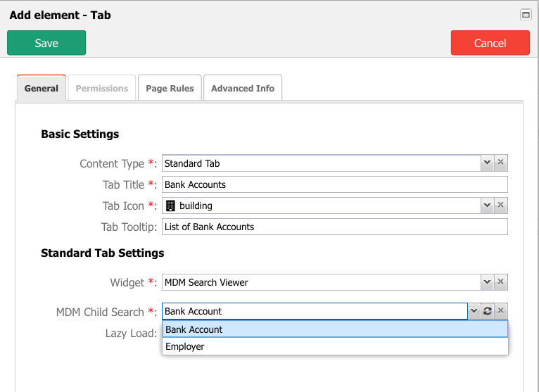
Task: Refresh the MDM Child Search list
Action: point(487,311)
